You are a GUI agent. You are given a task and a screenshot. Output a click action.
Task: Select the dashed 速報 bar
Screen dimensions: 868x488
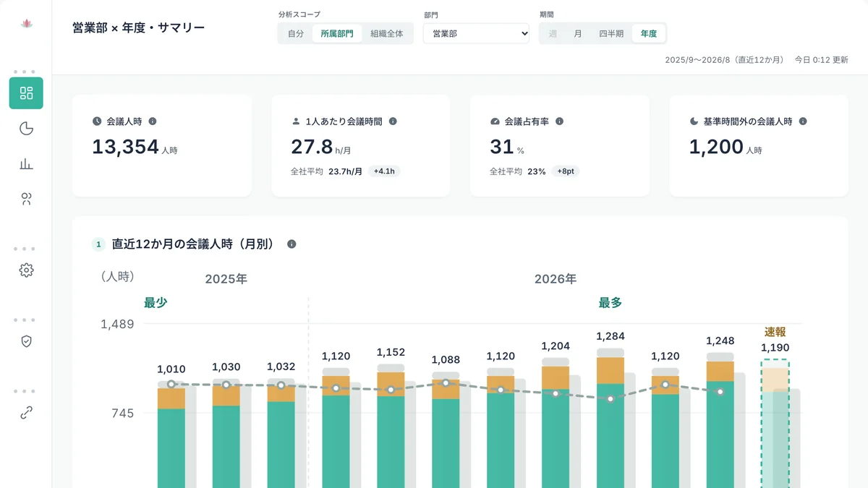point(775,424)
